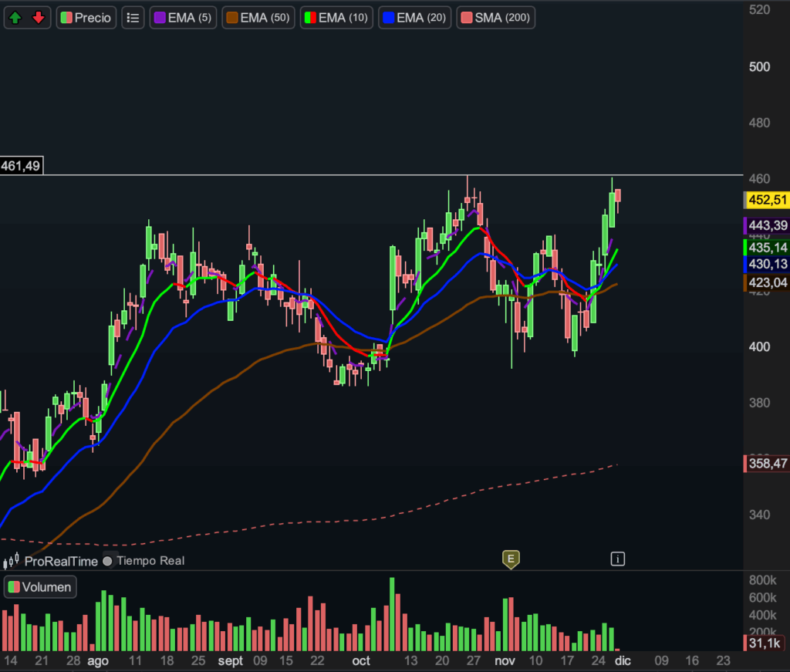Open the indicator list icon
Screen dimensions: 790x672
pos(133,18)
